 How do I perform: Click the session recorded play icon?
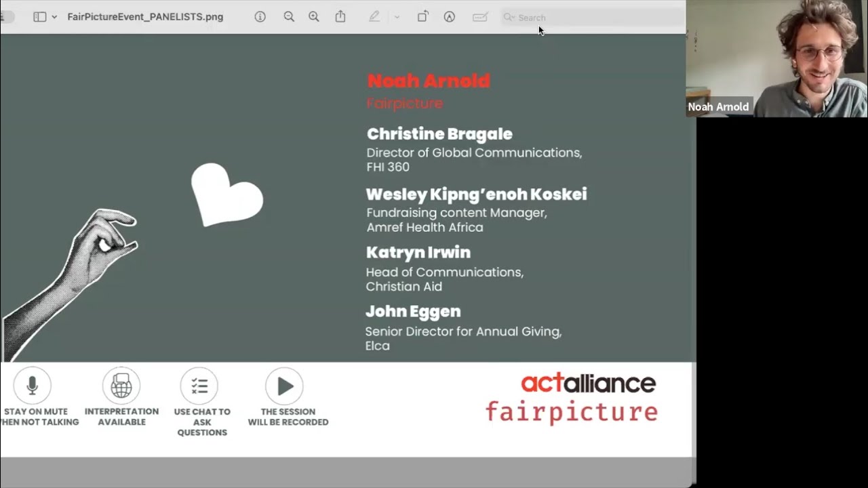click(x=285, y=386)
